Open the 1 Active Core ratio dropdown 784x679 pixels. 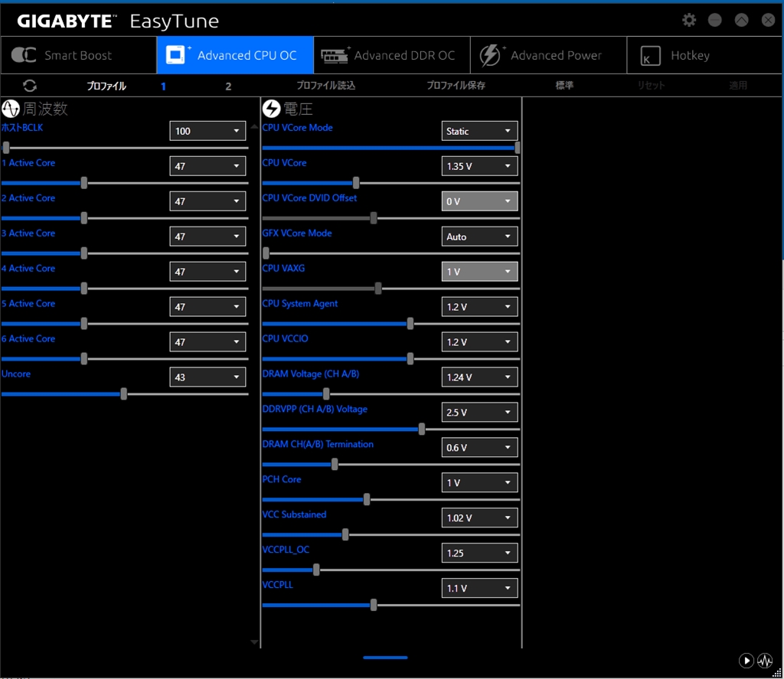pos(207,166)
